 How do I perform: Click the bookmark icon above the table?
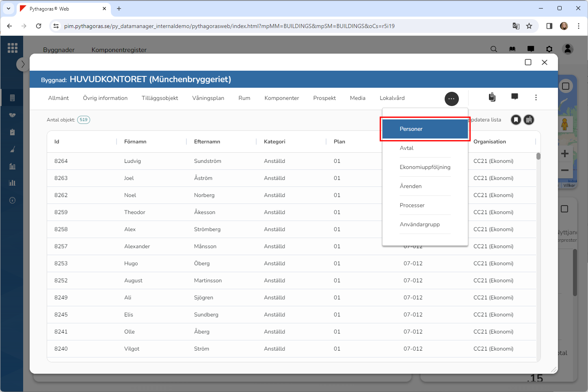click(x=516, y=120)
